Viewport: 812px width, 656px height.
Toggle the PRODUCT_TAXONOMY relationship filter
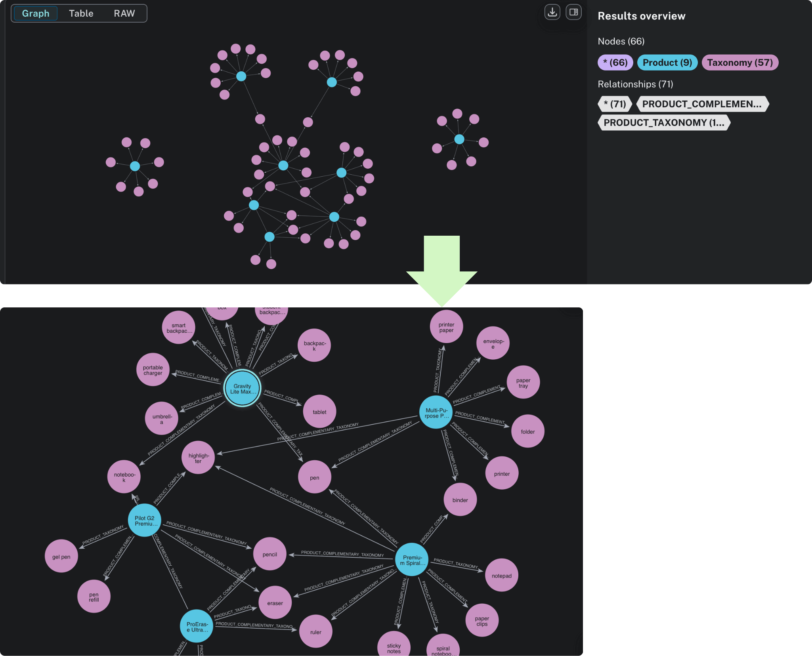click(664, 122)
